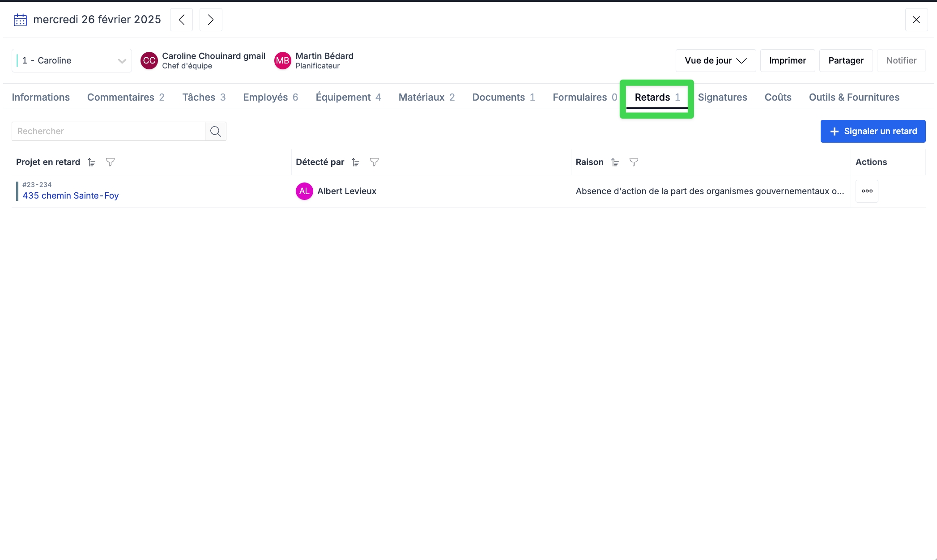Expand the '1 - Caroline' team dropdown
Screen dimensions: 937x560
tap(72, 60)
